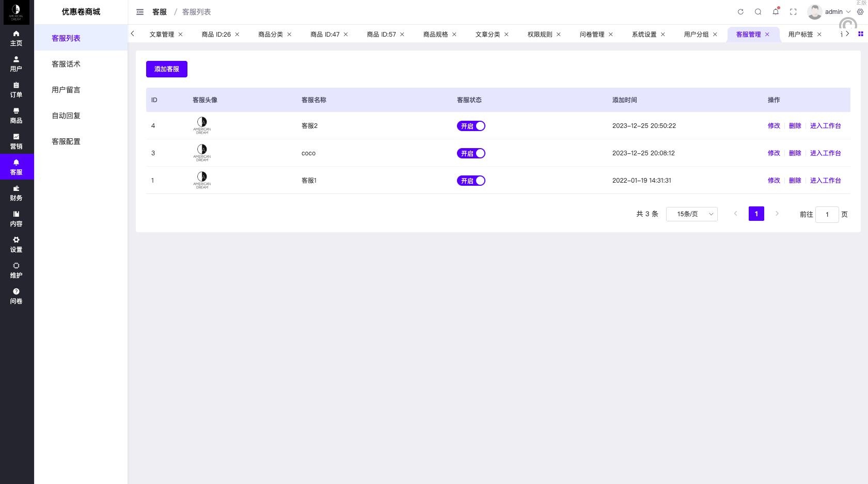This screenshot has height=484, width=868.
Task: Click 进入工作台 for coco
Action: click(x=825, y=153)
